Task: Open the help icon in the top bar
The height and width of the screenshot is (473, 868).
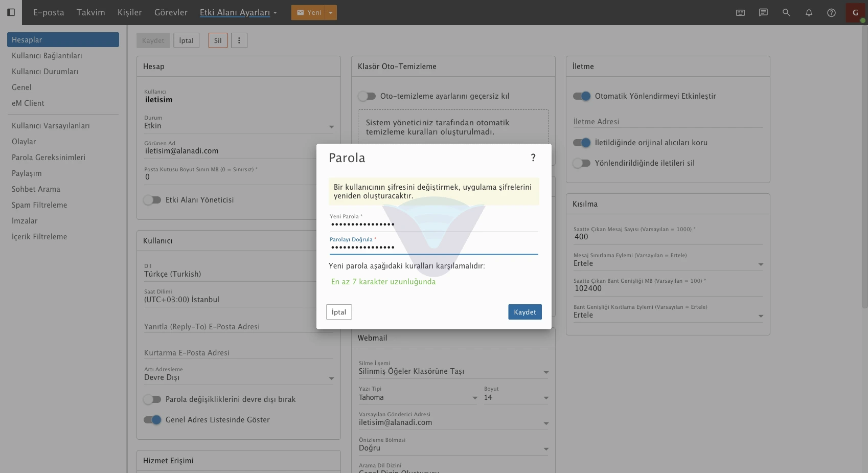Action: click(x=831, y=13)
